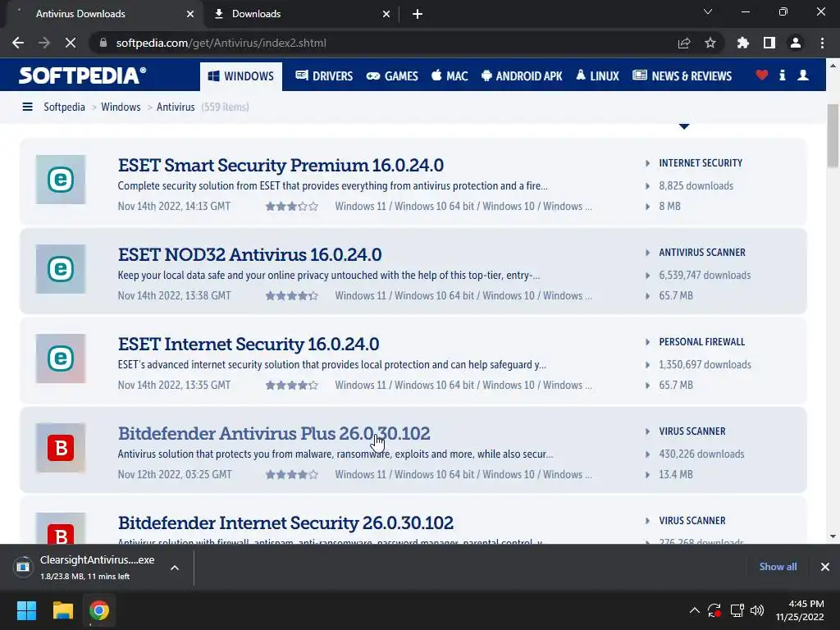Open volume control in system tray
Image resolution: width=840 pixels, height=630 pixels.
tap(757, 610)
